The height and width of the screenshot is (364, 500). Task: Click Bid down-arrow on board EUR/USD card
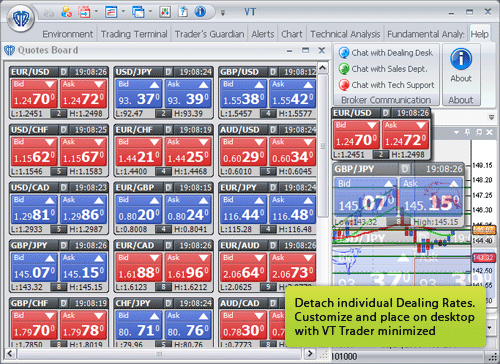(x=50, y=84)
